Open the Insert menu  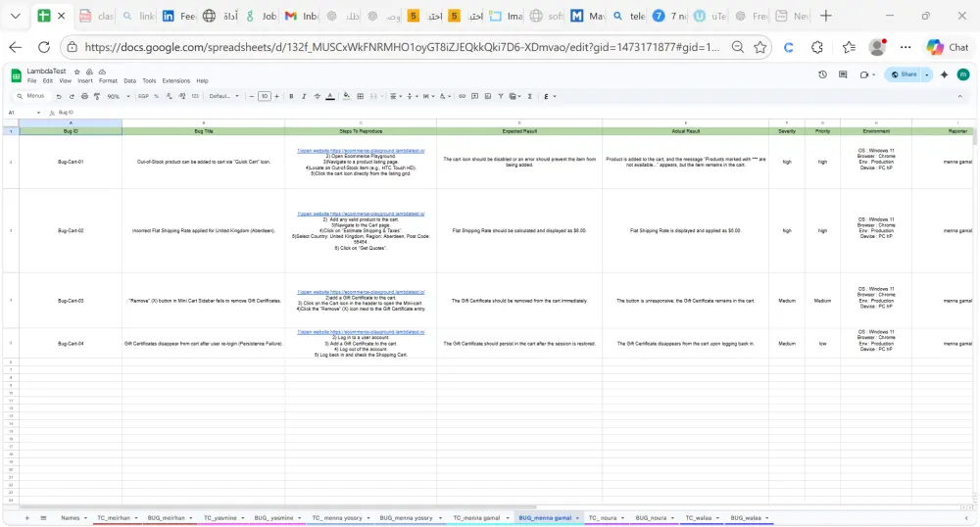[x=85, y=81]
